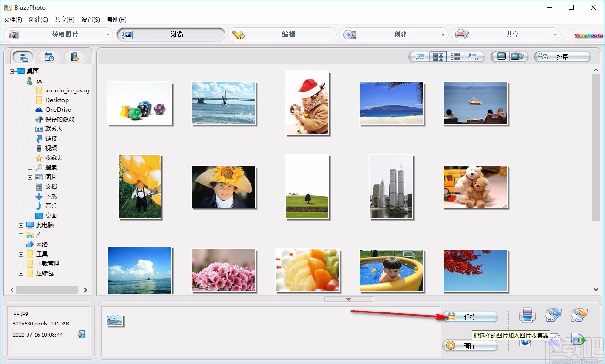Open the 获取图片 dropdown arrow
This screenshot has width=605, height=364.
(108, 34)
